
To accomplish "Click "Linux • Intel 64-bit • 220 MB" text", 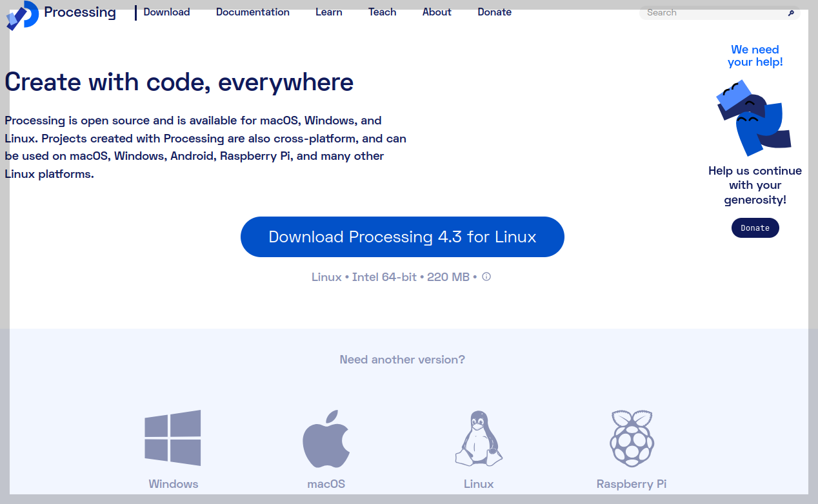I will 391,277.
